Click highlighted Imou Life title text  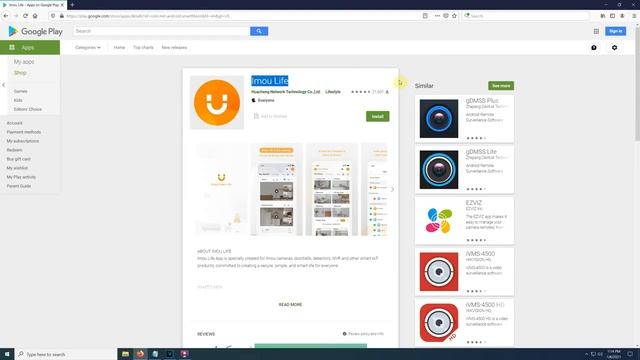coord(269,81)
